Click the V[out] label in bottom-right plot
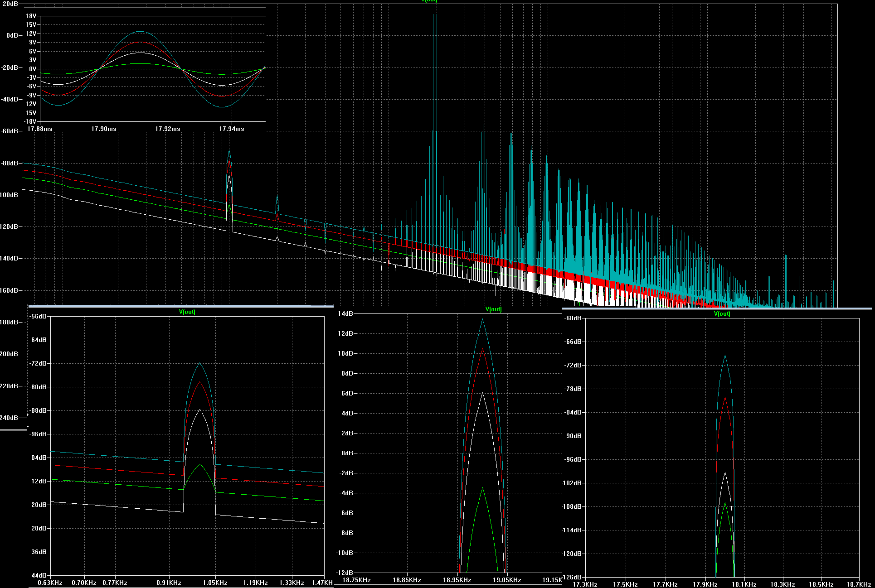Viewport: 875px width, 588px height. [722, 313]
